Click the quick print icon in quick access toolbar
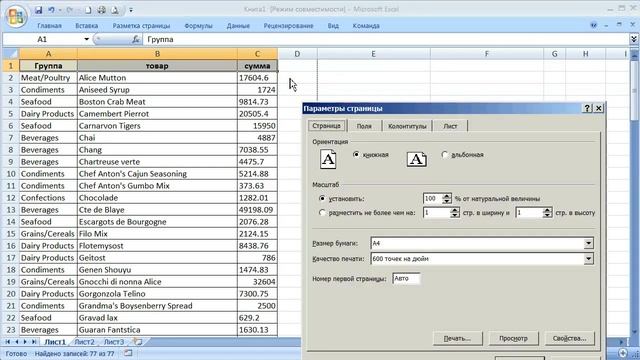Screen dimensions: 640x360 click(102, 10)
